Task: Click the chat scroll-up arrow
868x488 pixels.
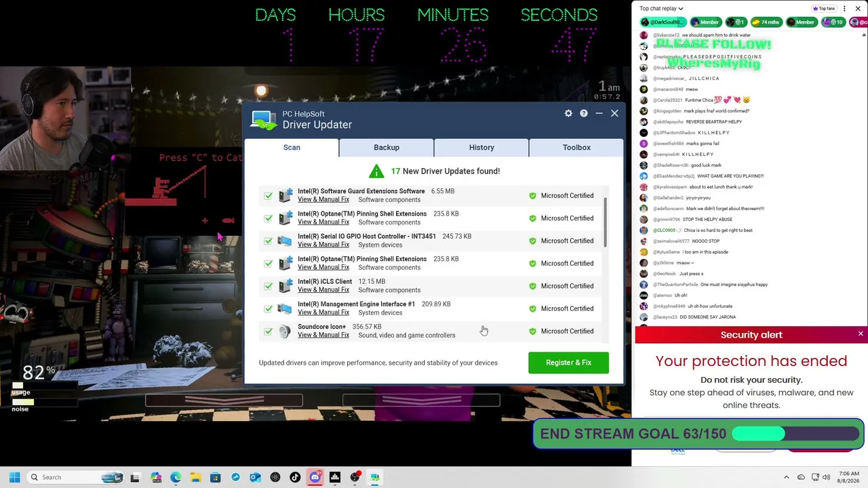Action: [863, 35]
